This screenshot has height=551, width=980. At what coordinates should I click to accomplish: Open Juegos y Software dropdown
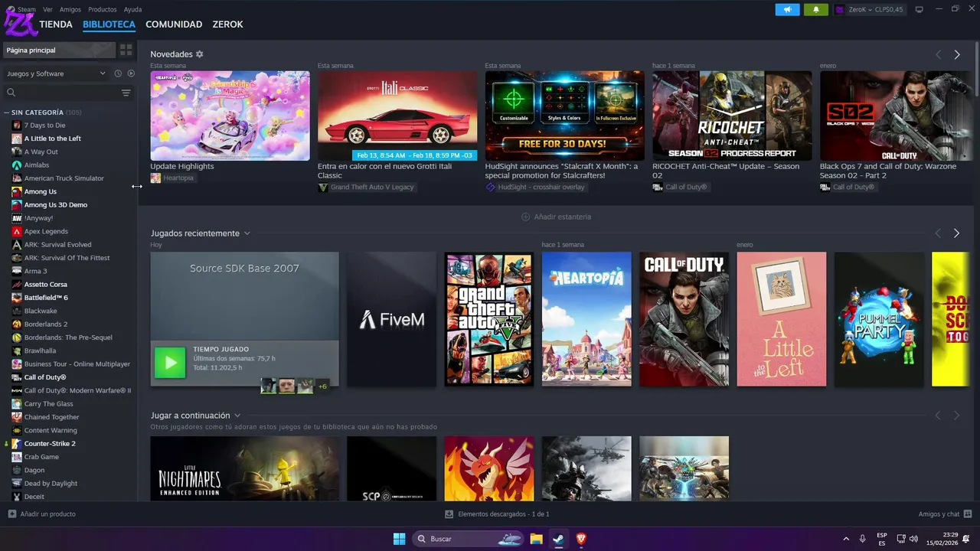[x=56, y=73]
